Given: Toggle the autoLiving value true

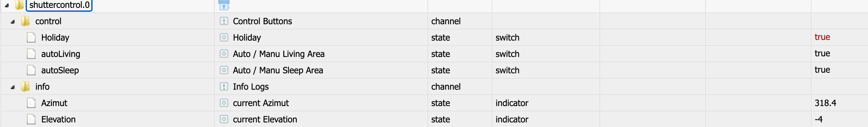Looking at the screenshot, I should click(822, 53).
